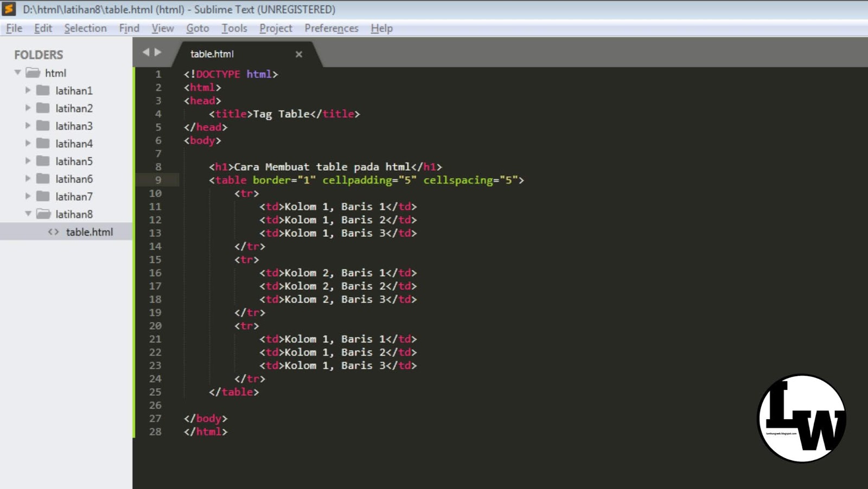Switch focus to the table.html tab

(212, 54)
